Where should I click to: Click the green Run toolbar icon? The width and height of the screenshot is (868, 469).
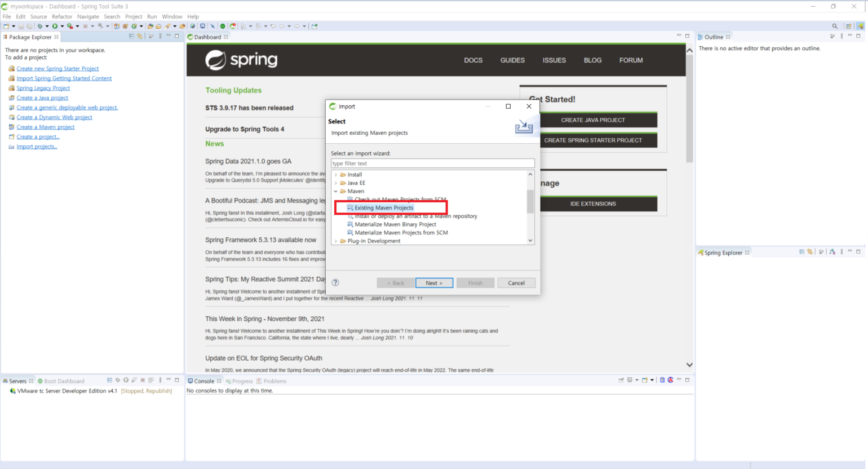click(55, 26)
